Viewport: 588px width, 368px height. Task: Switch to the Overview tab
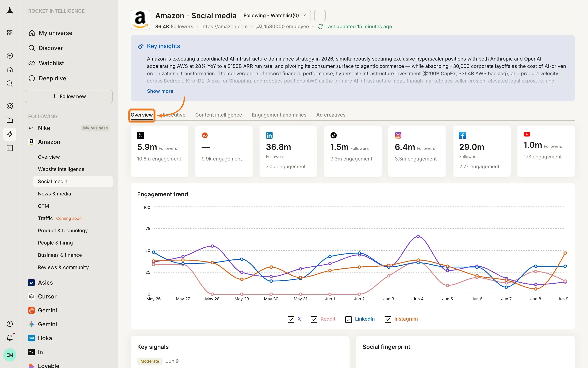pyautogui.click(x=142, y=115)
